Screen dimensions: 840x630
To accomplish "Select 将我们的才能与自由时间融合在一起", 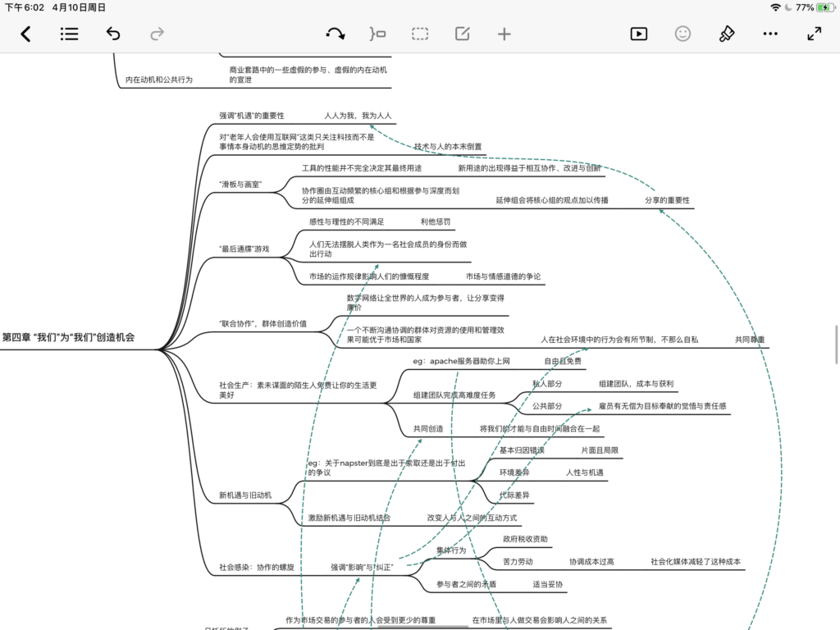I will click(x=540, y=428).
